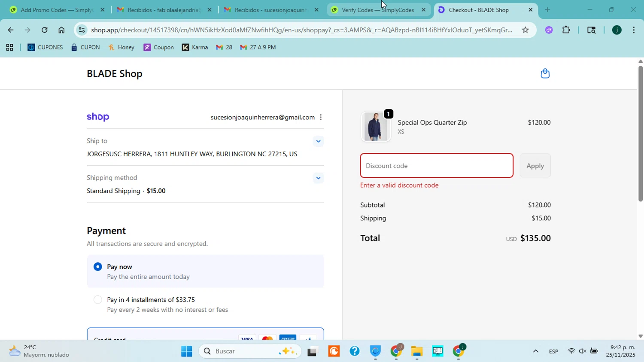
Task: Open the media/cast control icon in toolbar
Action: [591, 30]
